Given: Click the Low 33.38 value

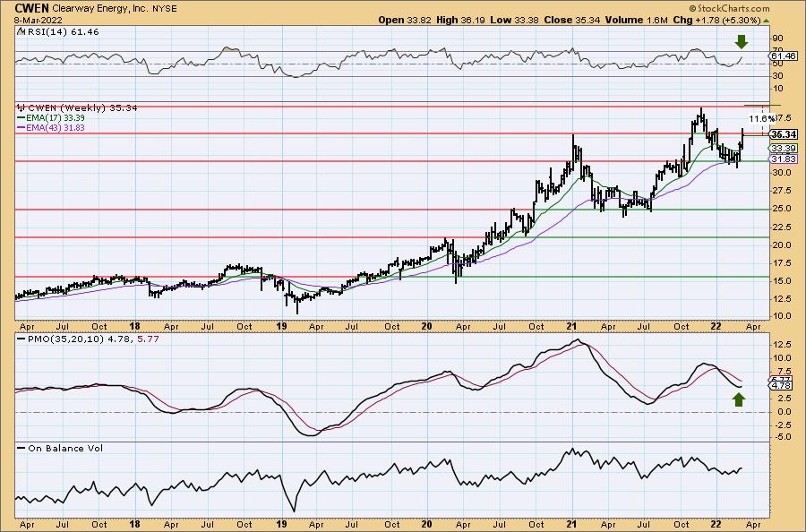Looking at the screenshot, I should [513, 20].
